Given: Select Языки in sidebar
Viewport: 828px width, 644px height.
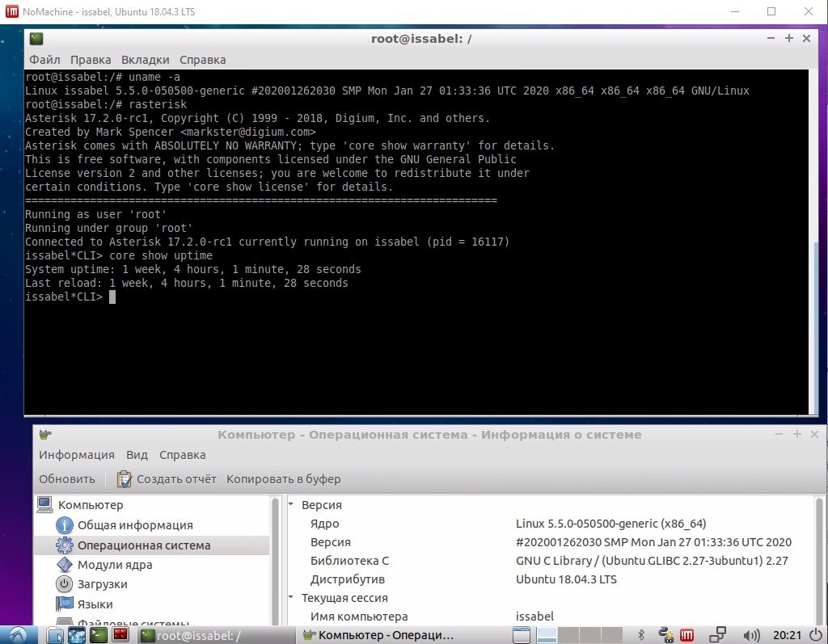Looking at the screenshot, I should tap(95, 604).
